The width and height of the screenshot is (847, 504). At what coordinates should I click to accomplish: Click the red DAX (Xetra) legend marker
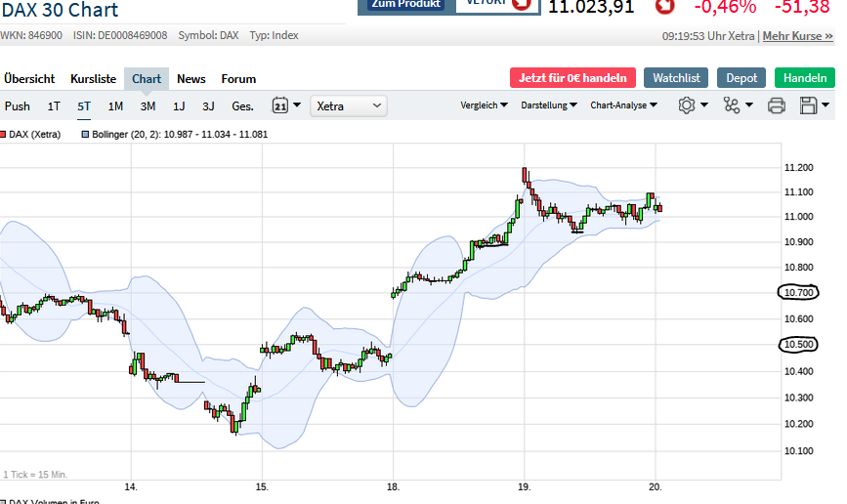point(4,134)
